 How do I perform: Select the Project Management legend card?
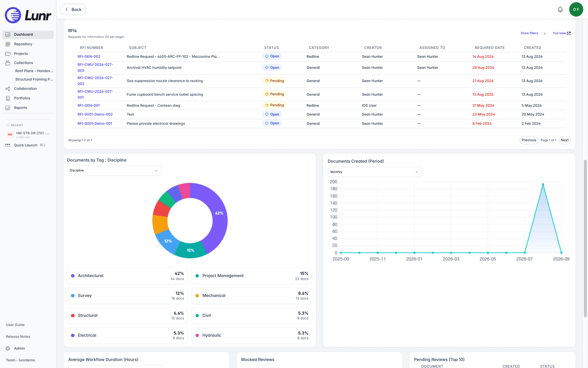click(x=252, y=276)
